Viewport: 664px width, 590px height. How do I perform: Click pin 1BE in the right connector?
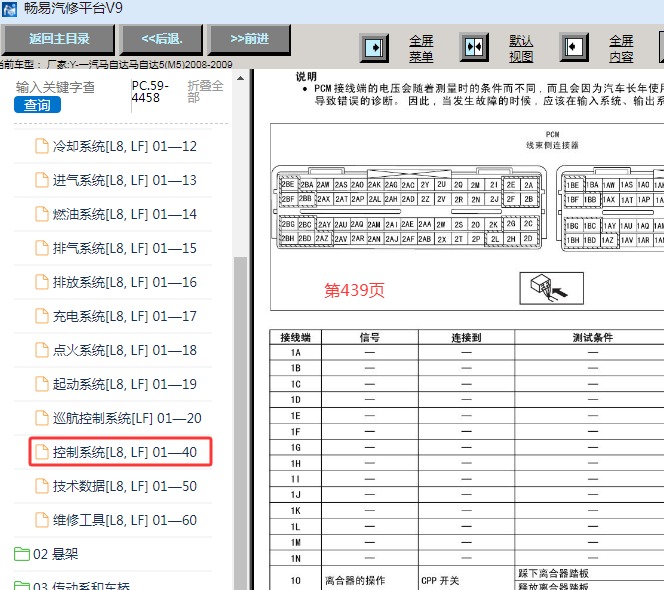click(573, 185)
